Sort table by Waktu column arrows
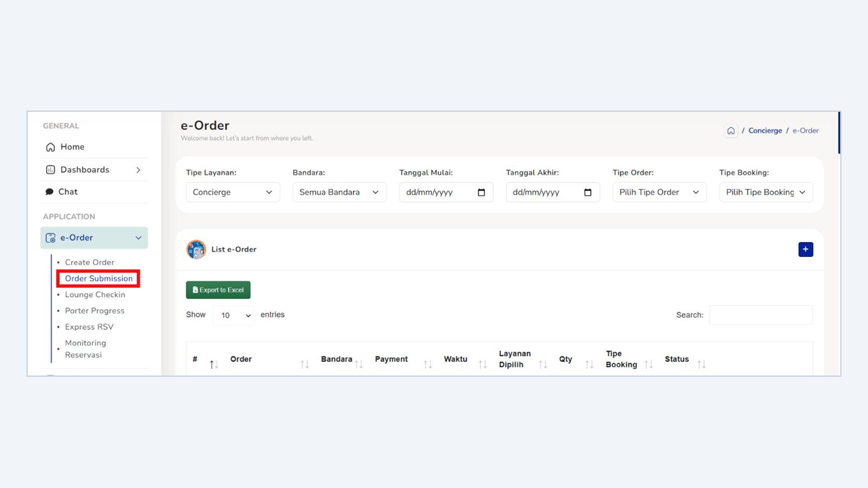This screenshot has height=488, width=868. click(x=483, y=365)
